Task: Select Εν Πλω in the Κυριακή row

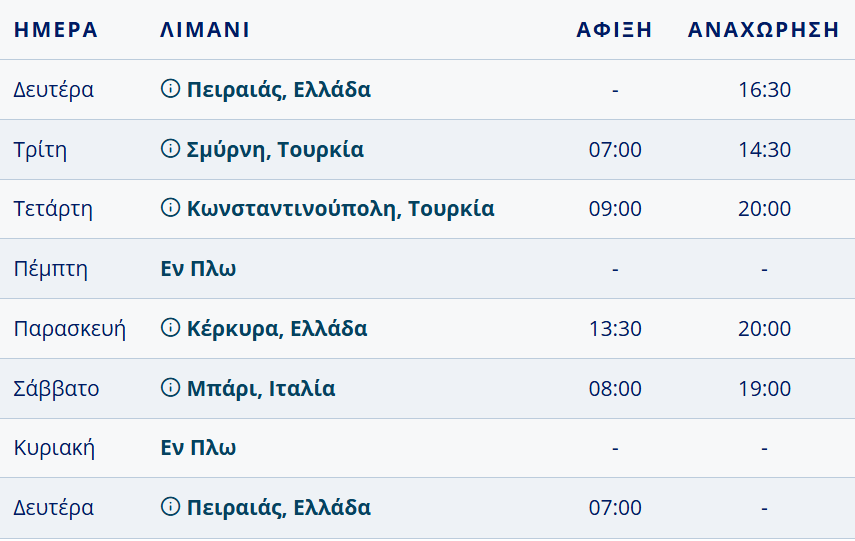Action: (x=198, y=448)
